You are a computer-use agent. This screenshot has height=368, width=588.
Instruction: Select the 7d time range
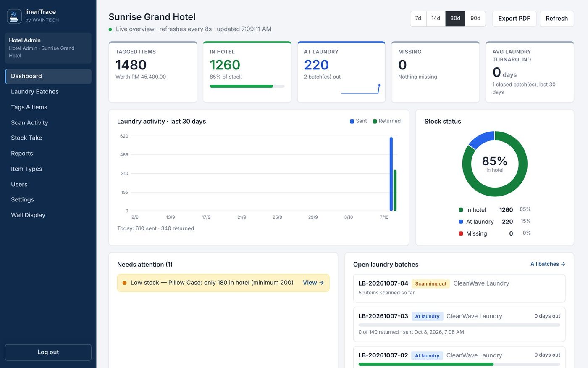pos(418,19)
